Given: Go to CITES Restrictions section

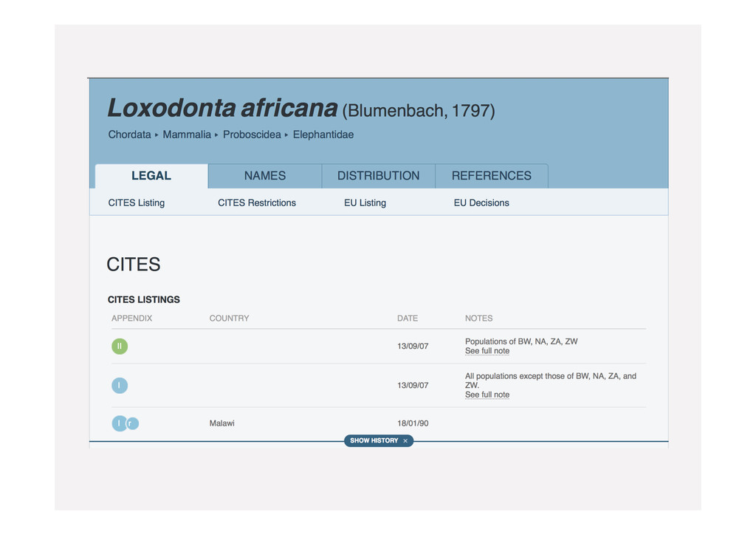Looking at the screenshot, I should [x=257, y=202].
